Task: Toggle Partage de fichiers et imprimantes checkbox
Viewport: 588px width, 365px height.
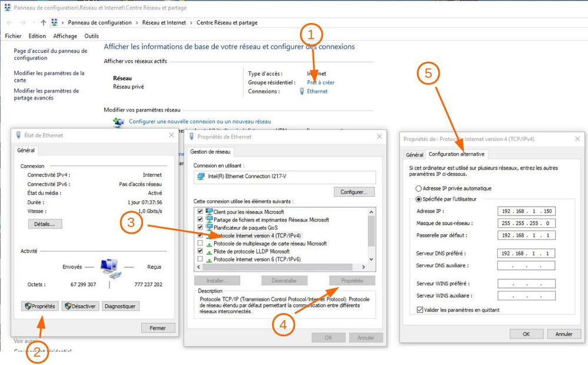Action: pyautogui.click(x=200, y=220)
